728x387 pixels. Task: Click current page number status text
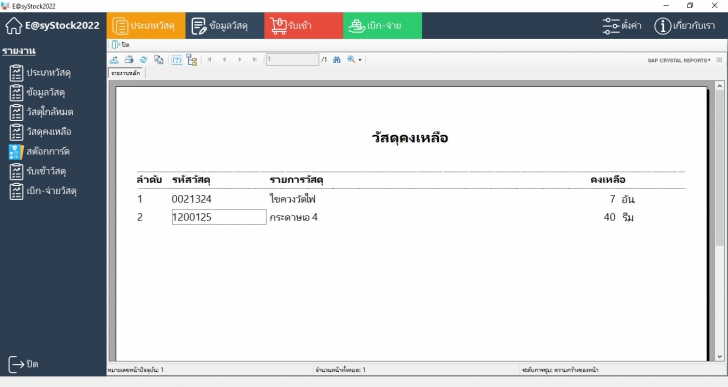[136, 370]
